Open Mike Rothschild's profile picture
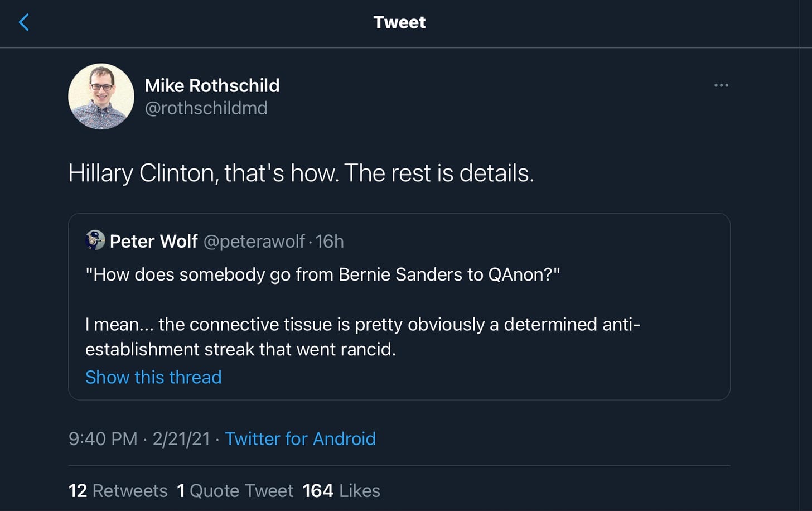812x511 pixels. pos(101,97)
